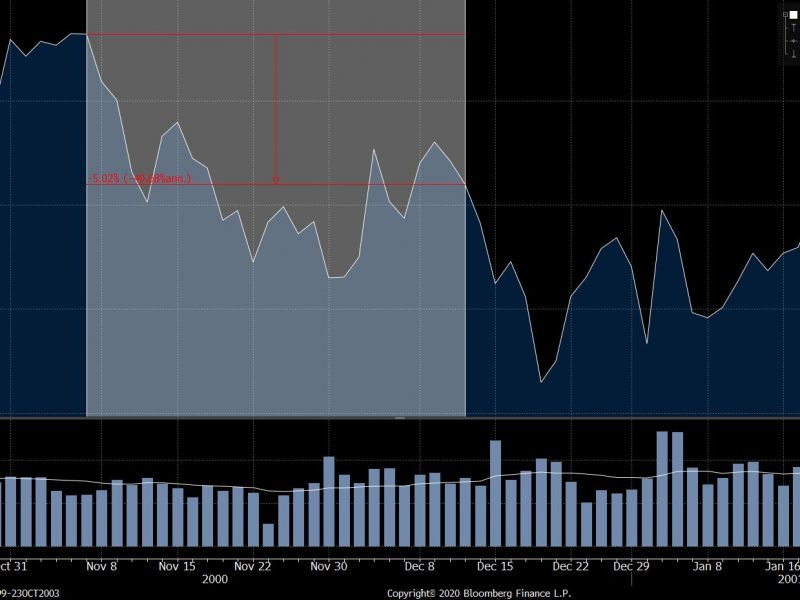Grab the divider handle between price and volume panes
The image size is (800, 600).
(400, 418)
